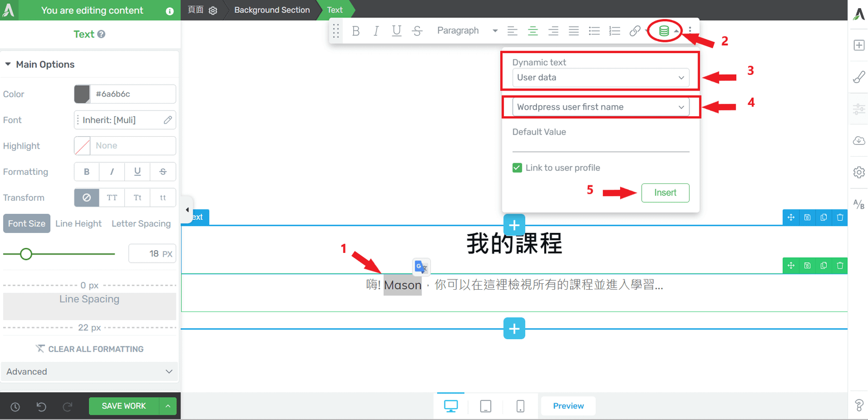Screen dimensions: 868x420
Task: Align text right in floating toolbar
Action: click(x=553, y=31)
